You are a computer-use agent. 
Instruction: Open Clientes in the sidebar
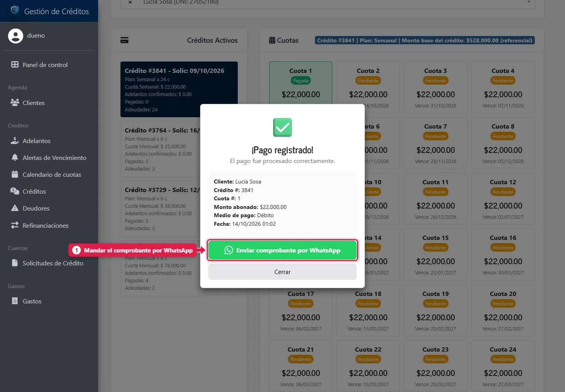coord(49,103)
